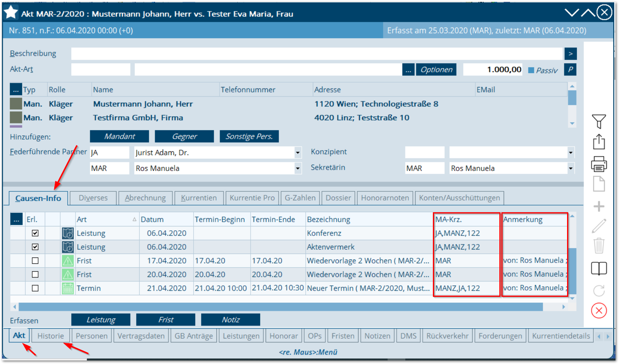Click the up chevron in title bar
This screenshot has width=619, height=364.
point(588,13)
